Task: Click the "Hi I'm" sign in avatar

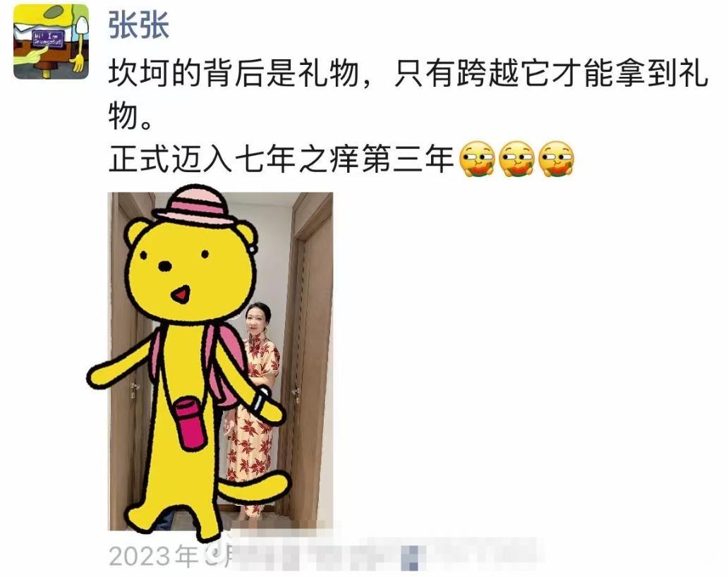Action: click(47, 37)
